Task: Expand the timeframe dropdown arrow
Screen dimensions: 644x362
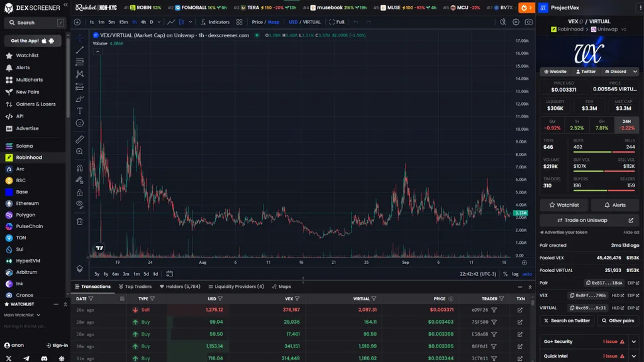Action: pyautogui.click(x=159, y=22)
